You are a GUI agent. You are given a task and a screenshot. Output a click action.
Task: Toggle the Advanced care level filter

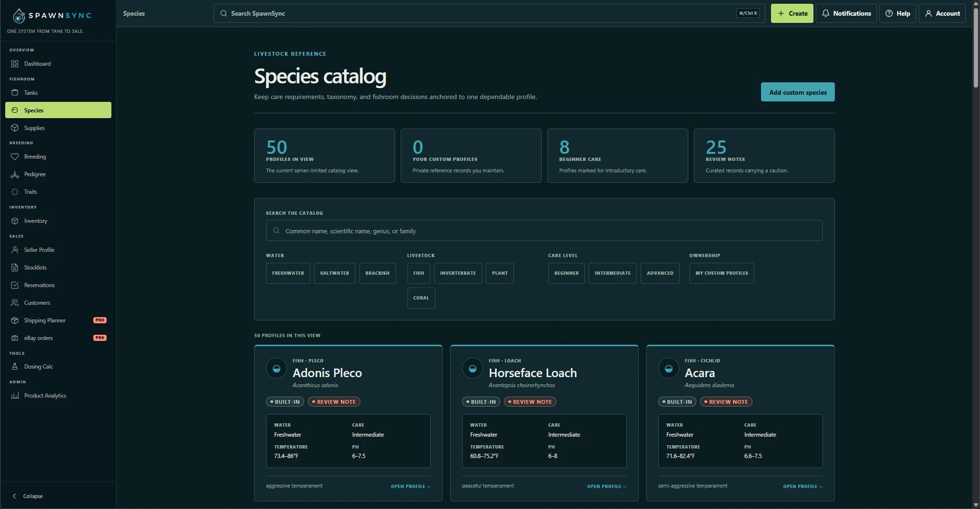(x=660, y=273)
